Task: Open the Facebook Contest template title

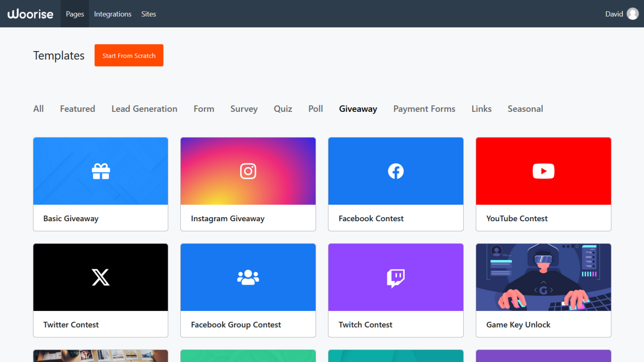Action: 371,218
